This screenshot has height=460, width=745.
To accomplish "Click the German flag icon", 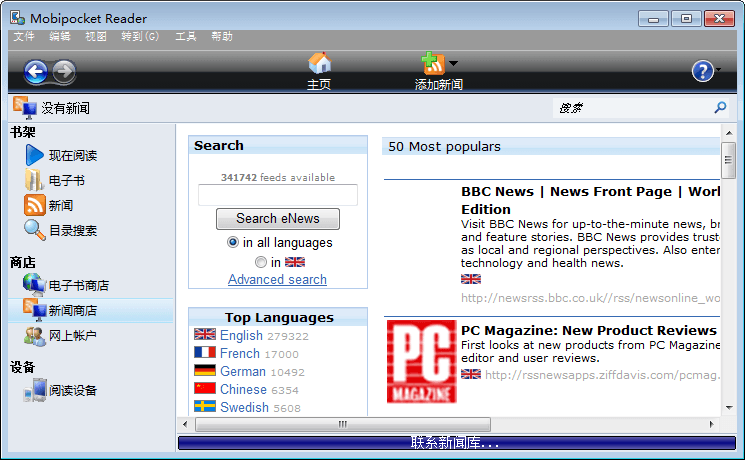I will click(205, 370).
